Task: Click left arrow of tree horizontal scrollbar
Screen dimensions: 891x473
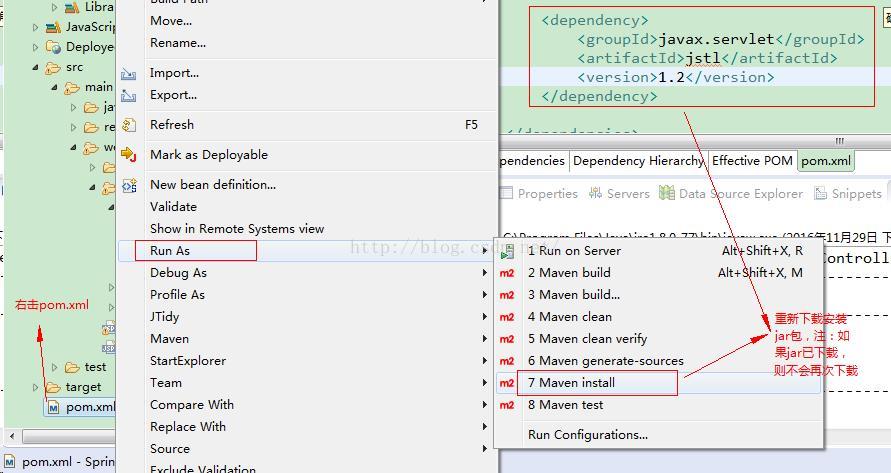Action: pyautogui.click(x=13, y=437)
